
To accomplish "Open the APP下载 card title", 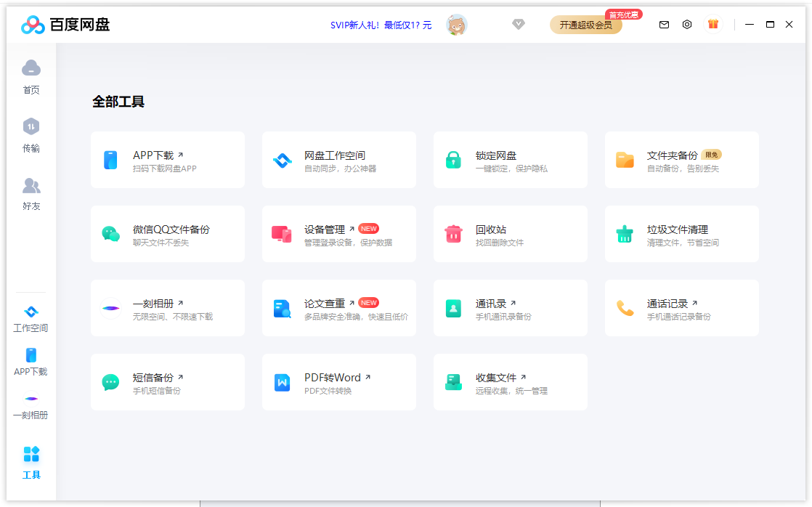I will [153, 155].
